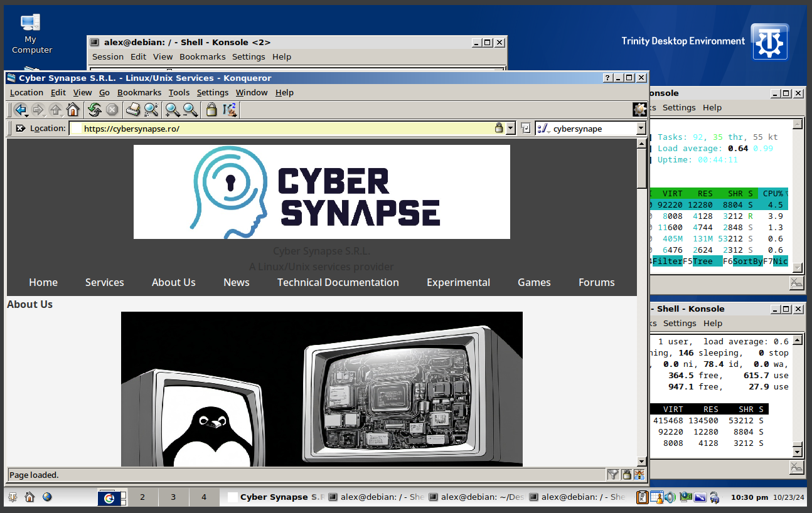
Task: Click the webpage vertical scrollbar handle
Action: pyautogui.click(x=641, y=168)
